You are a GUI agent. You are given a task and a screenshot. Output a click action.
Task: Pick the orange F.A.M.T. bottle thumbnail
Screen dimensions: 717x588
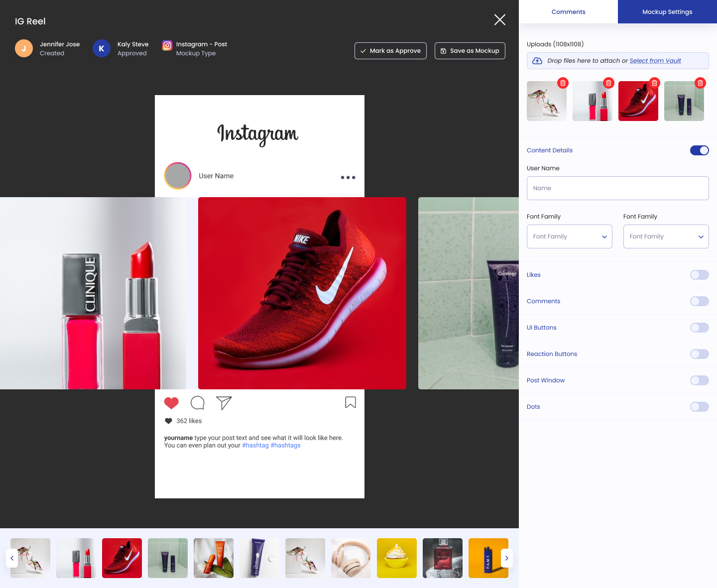[x=488, y=558]
